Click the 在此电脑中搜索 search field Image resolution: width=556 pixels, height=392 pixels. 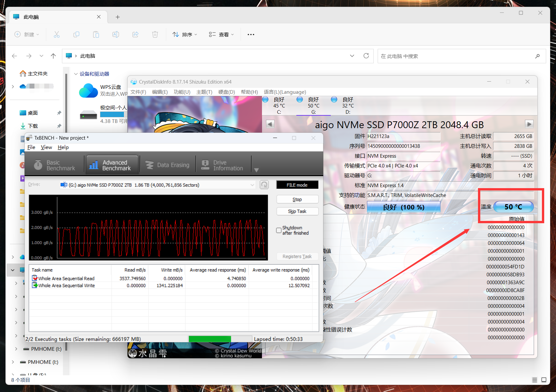click(457, 56)
